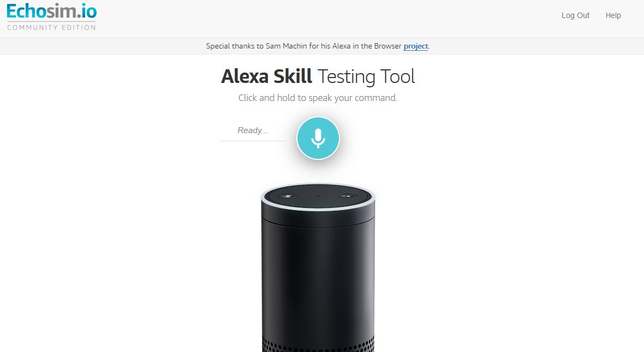The image size is (644, 352).
Task: Click the underline beneath the Ready... text
Action: coord(253,141)
